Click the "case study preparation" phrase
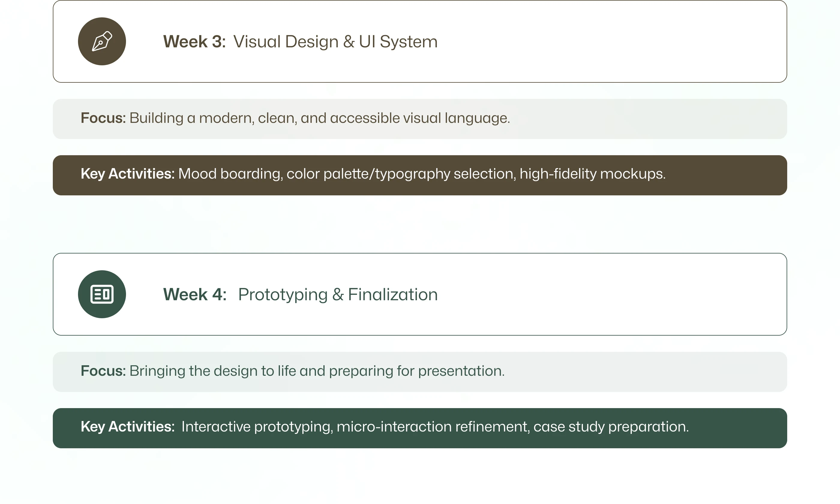This screenshot has height=504, width=840. [610, 427]
